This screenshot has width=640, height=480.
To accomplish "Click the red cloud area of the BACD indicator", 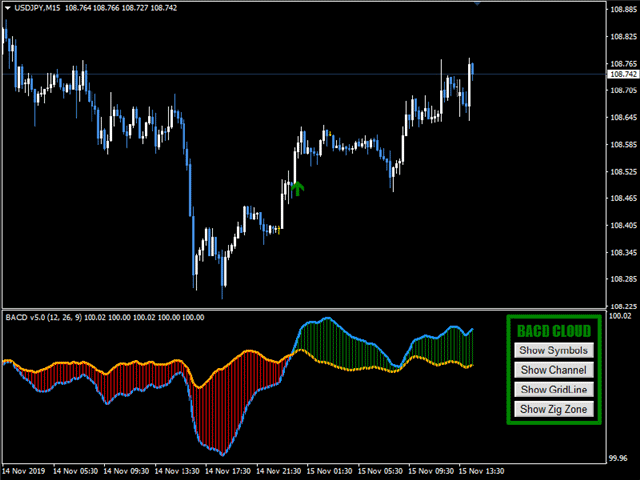I will pyautogui.click(x=220, y=408).
